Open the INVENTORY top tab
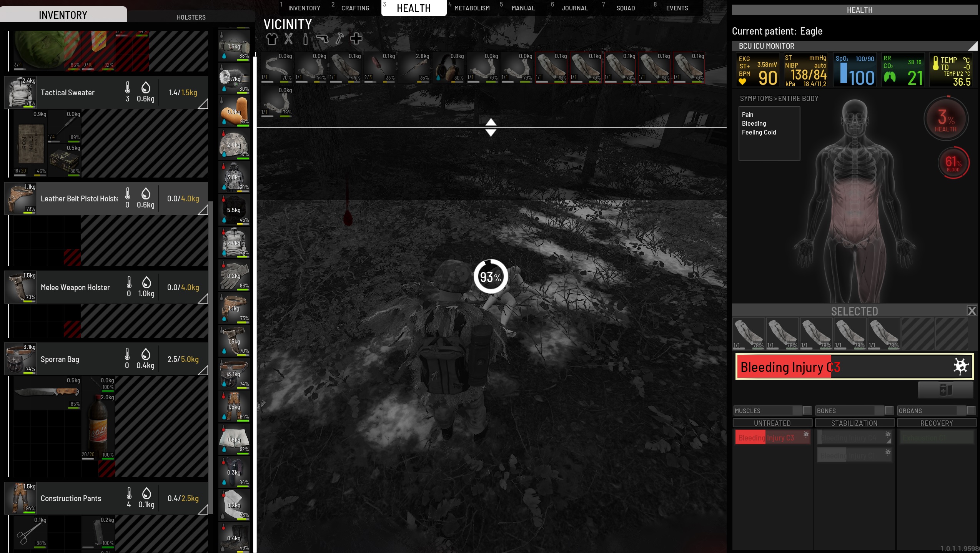Image resolution: width=980 pixels, height=553 pixels. tap(304, 8)
